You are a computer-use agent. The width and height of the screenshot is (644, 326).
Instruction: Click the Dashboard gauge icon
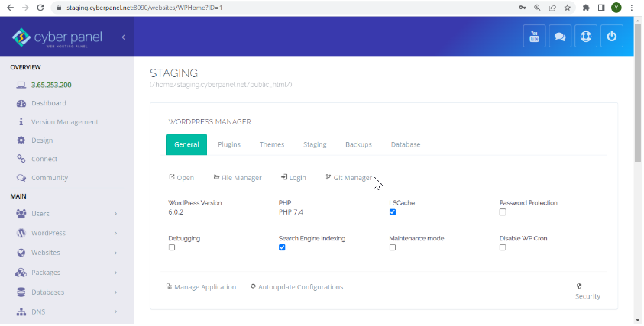(x=21, y=103)
